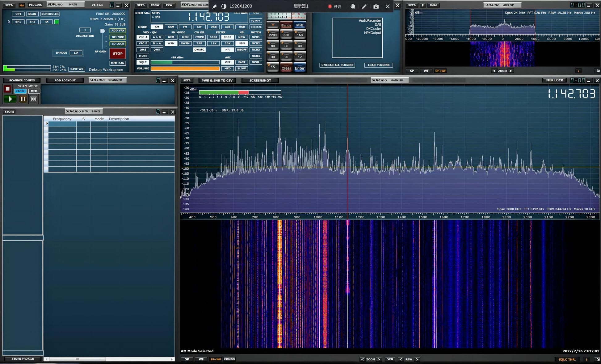Image resolution: width=601 pixels, height=364 pixels.
Task: Click the LOAD PLUGINS button
Action: (x=378, y=65)
